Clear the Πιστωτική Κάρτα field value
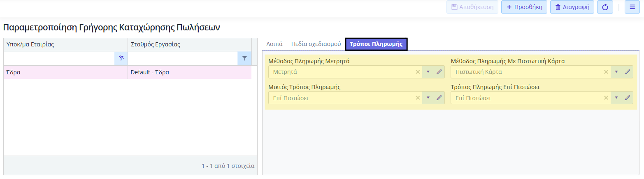Image resolution: width=644 pixels, height=179 pixels. tap(606, 72)
